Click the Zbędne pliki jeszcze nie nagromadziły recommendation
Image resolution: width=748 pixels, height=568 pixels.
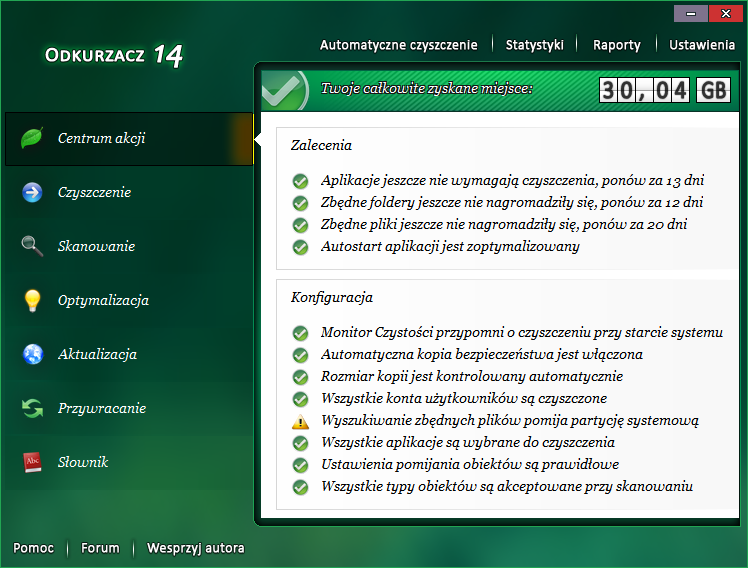[x=504, y=224]
